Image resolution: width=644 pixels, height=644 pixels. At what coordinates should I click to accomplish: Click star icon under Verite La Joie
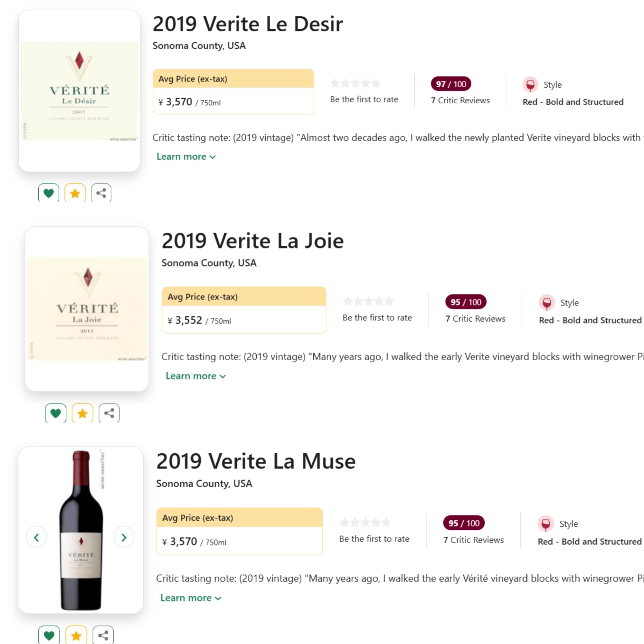pyautogui.click(x=82, y=413)
